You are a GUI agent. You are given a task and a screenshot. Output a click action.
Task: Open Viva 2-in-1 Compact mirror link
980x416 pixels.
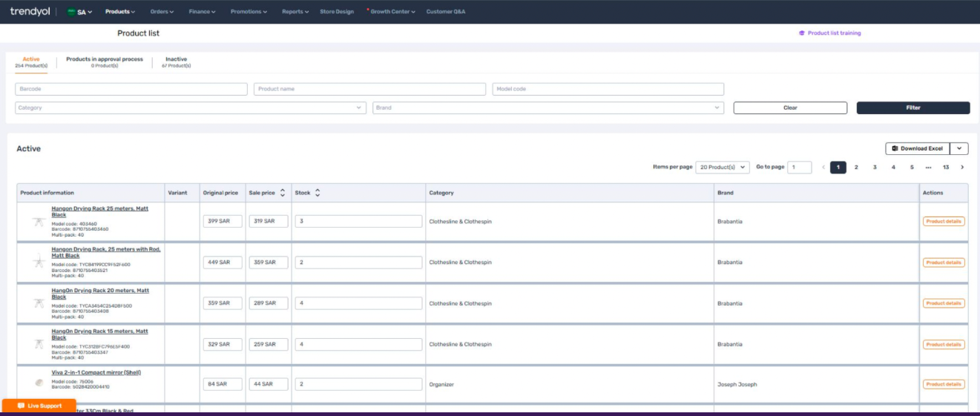tap(96, 372)
